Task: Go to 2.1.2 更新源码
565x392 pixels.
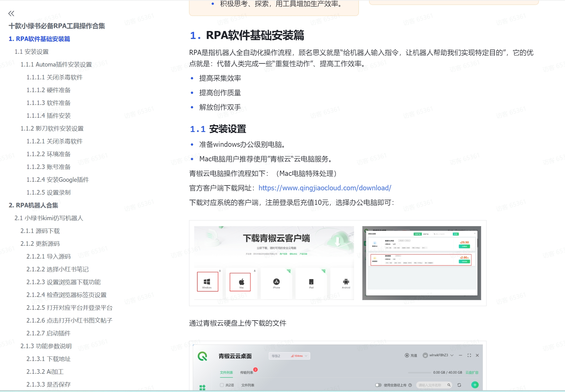Action: [40, 244]
